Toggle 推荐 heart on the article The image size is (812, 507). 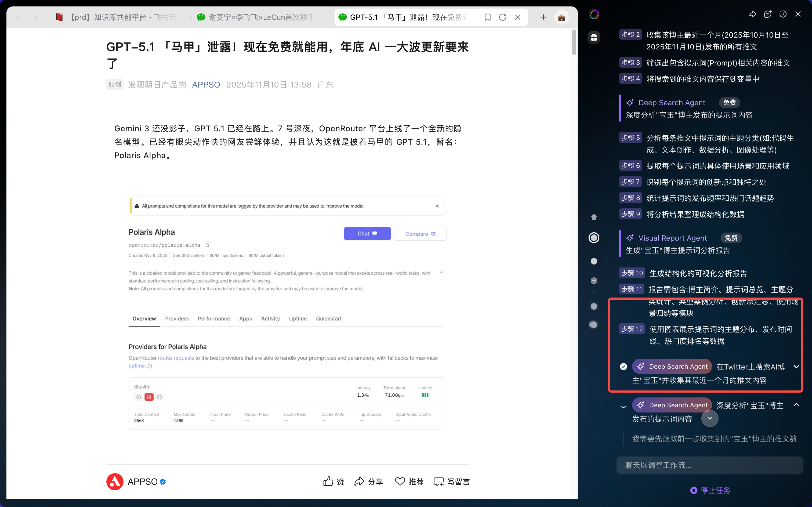point(409,481)
